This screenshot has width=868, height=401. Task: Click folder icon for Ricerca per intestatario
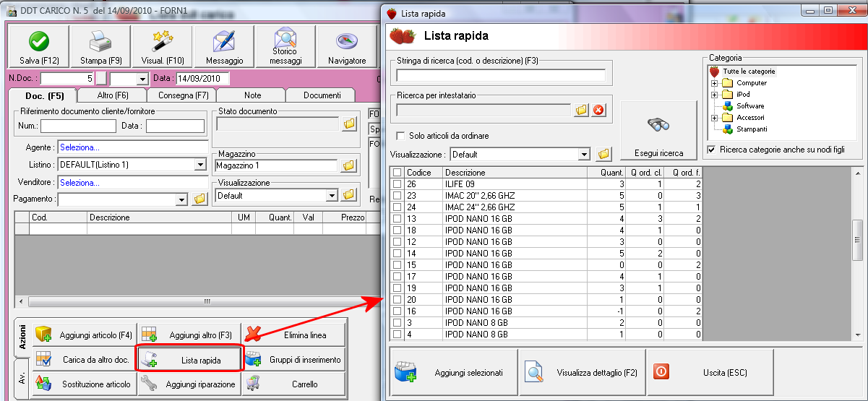point(582,110)
